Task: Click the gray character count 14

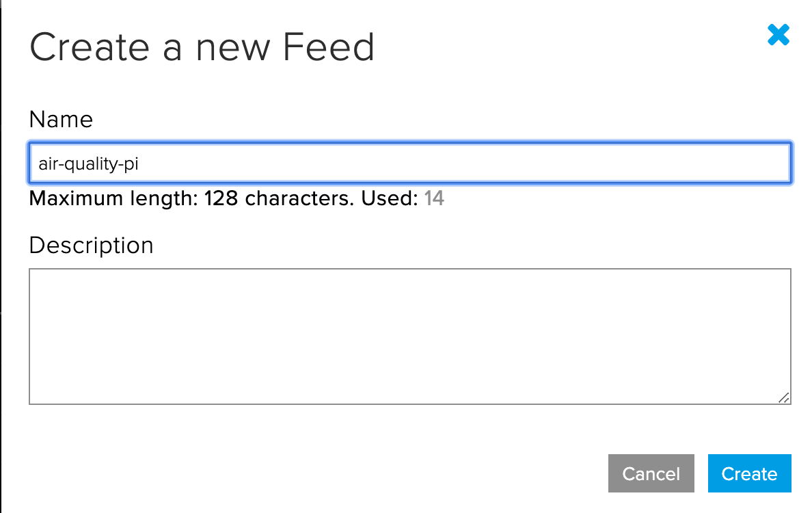Action: (433, 199)
